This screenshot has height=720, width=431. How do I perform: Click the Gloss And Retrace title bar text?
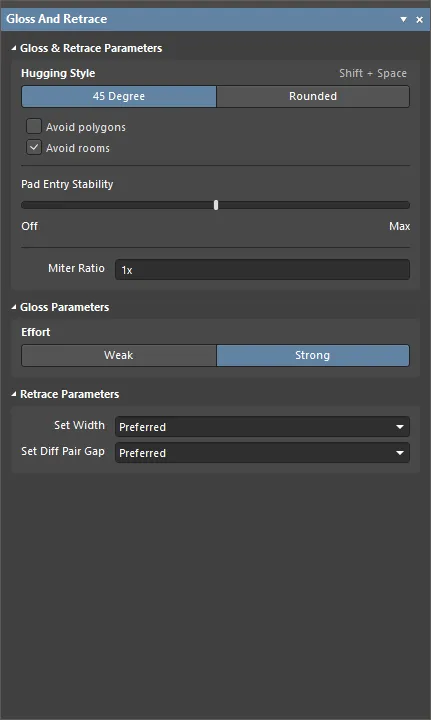(x=56, y=19)
